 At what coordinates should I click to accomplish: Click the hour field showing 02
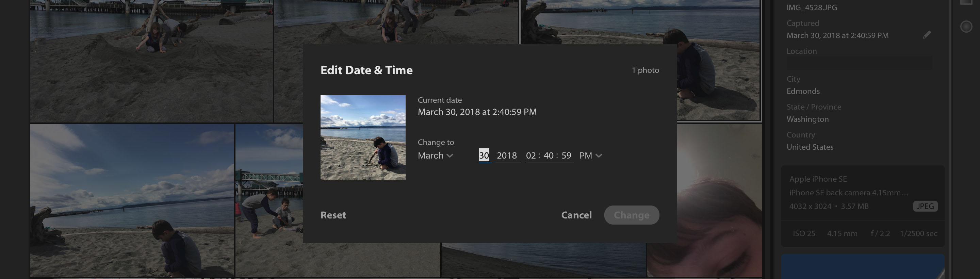click(531, 156)
